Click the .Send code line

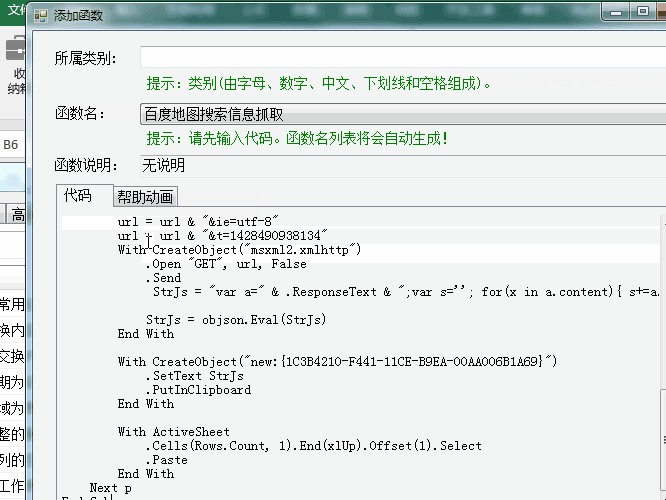163,278
